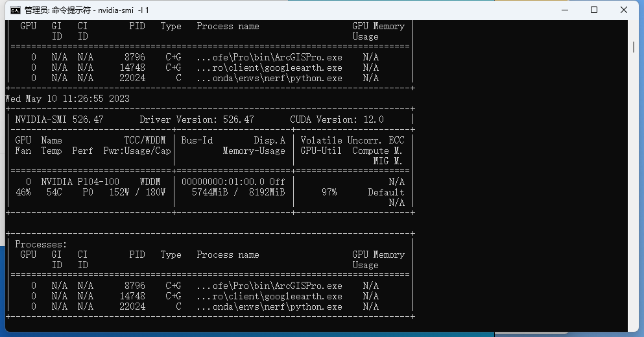Close the nvidia-smi command prompt window
644x337 pixels.
coord(624,10)
